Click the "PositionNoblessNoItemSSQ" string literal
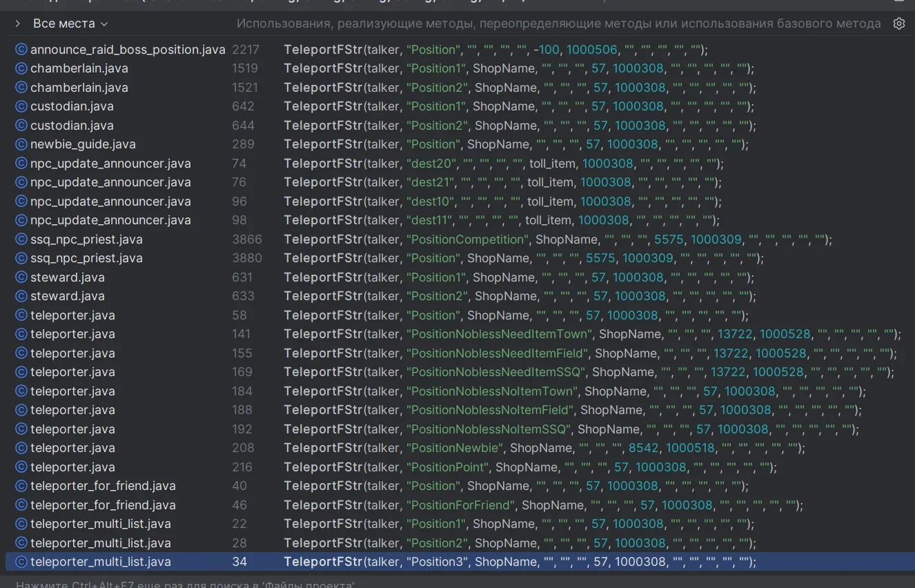 tap(489, 429)
